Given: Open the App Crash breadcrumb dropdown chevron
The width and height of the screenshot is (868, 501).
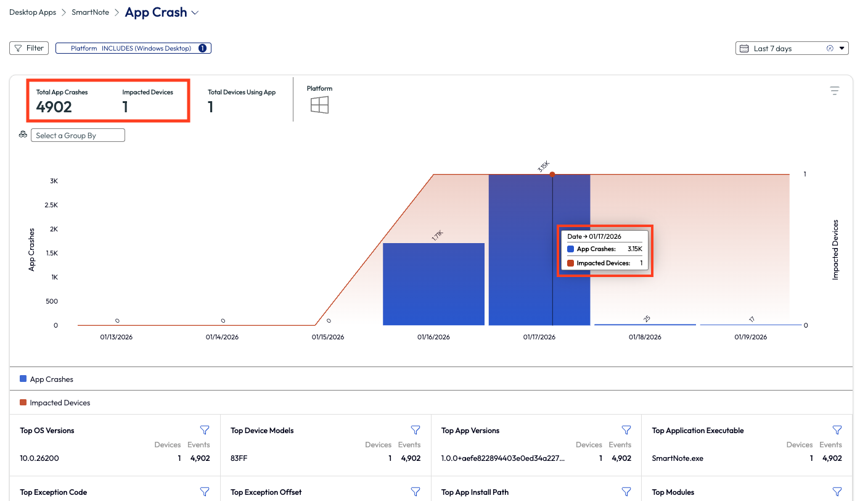Looking at the screenshot, I should [x=195, y=12].
